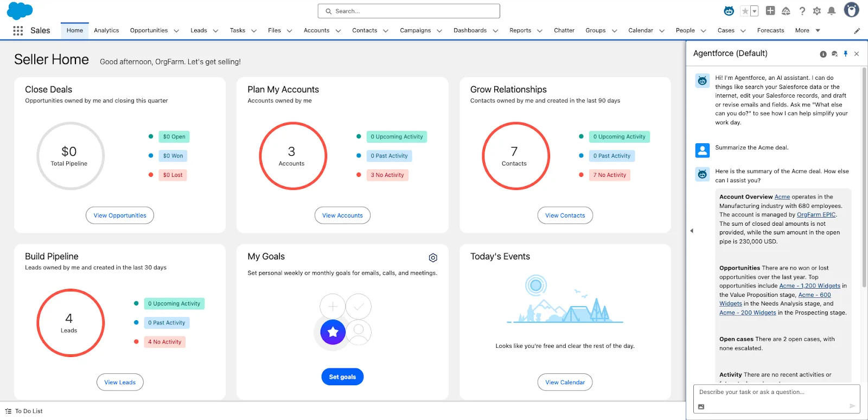Click View Calendar button
868x420 pixels.
tap(565, 382)
